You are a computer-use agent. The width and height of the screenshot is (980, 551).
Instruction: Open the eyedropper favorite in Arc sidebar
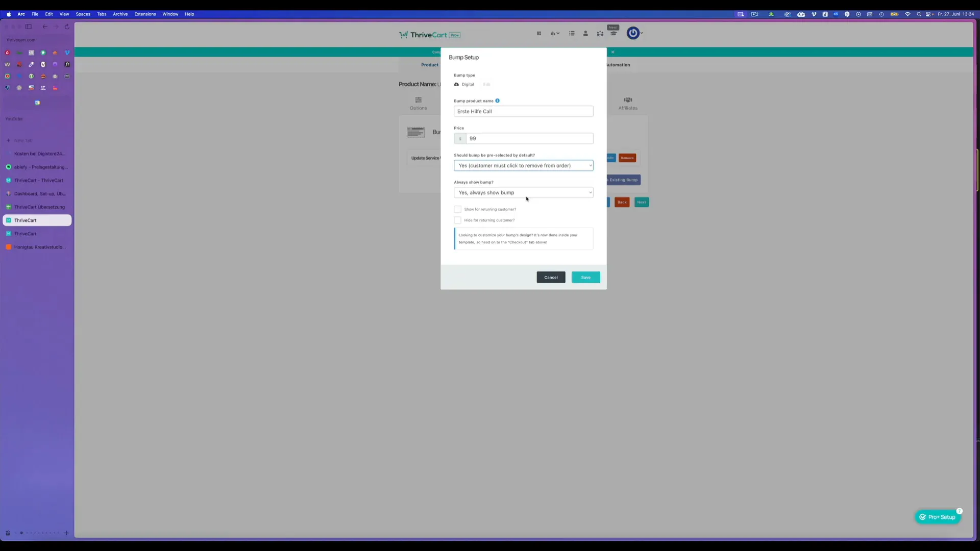coord(31,64)
